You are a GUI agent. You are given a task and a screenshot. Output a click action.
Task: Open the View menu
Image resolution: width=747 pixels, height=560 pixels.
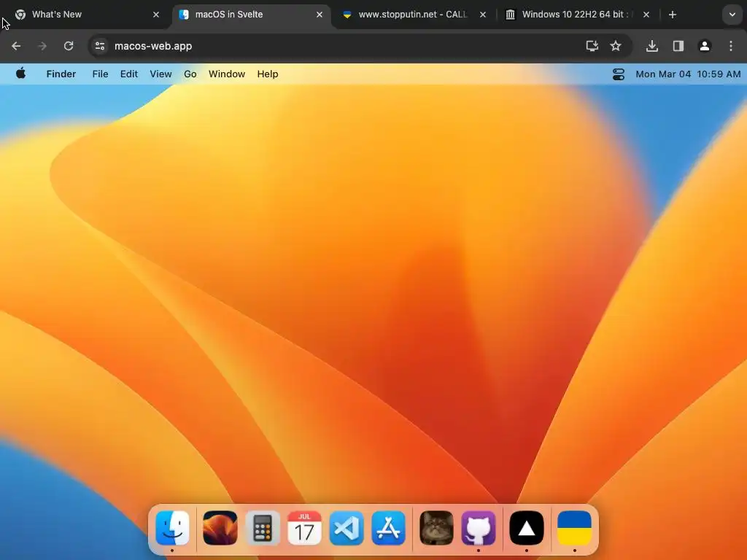click(x=160, y=74)
